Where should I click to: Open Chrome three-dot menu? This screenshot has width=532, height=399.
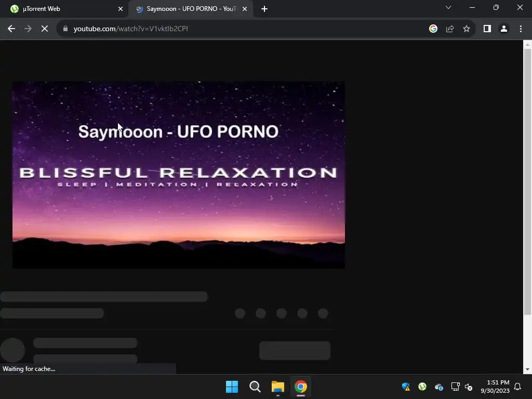pyautogui.click(x=521, y=29)
